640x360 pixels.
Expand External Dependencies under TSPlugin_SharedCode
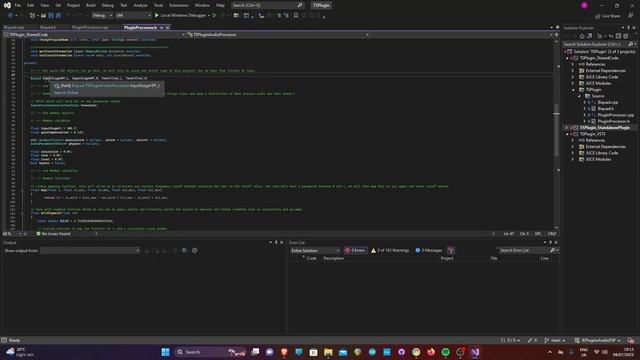(573, 71)
